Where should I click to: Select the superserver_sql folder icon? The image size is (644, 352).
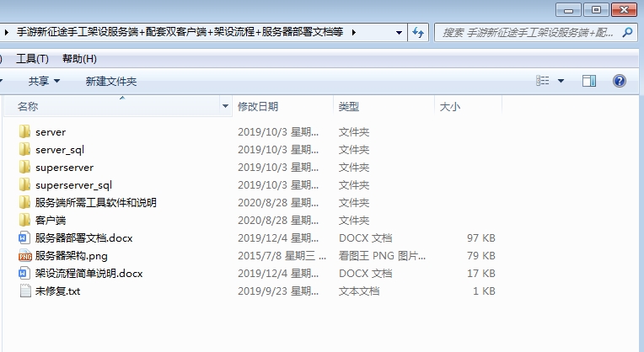coord(24,185)
